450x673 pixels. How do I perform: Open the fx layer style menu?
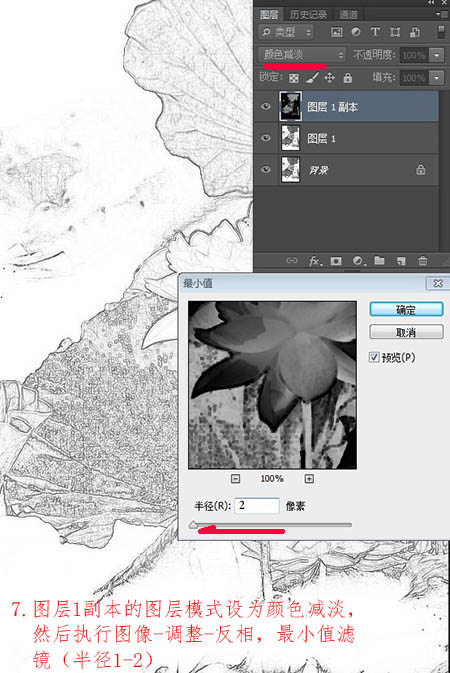(x=315, y=261)
